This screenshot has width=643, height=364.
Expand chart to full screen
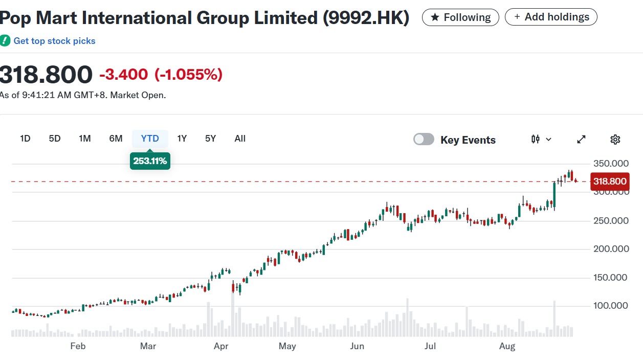(x=581, y=140)
